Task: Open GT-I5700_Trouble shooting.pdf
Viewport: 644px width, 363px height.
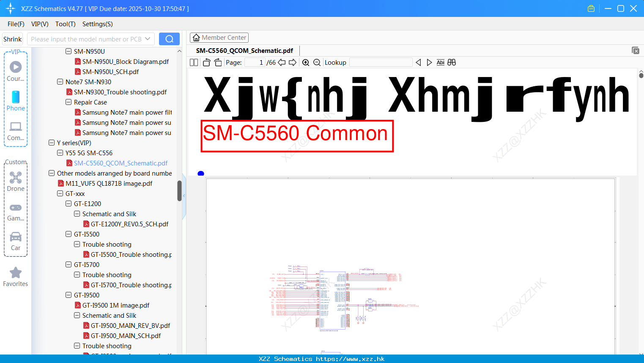Action: pos(131,285)
